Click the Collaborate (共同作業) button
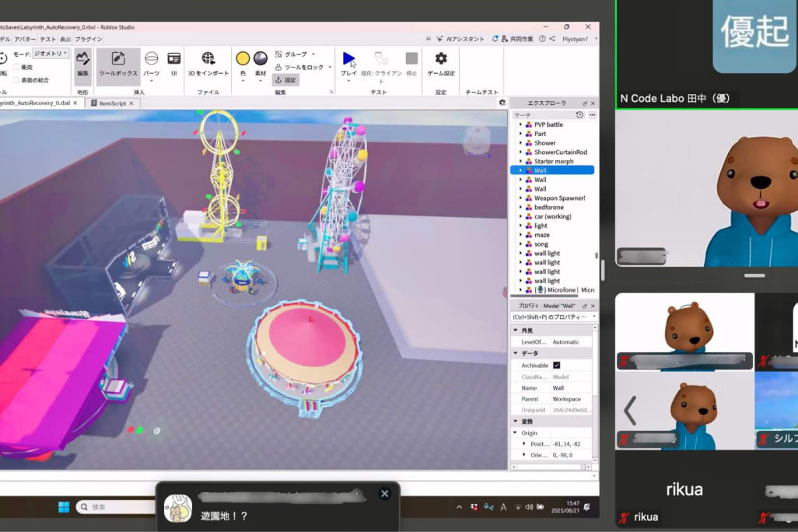The width and height of the screenshot is (798, 532). click(x=517, y=39)
